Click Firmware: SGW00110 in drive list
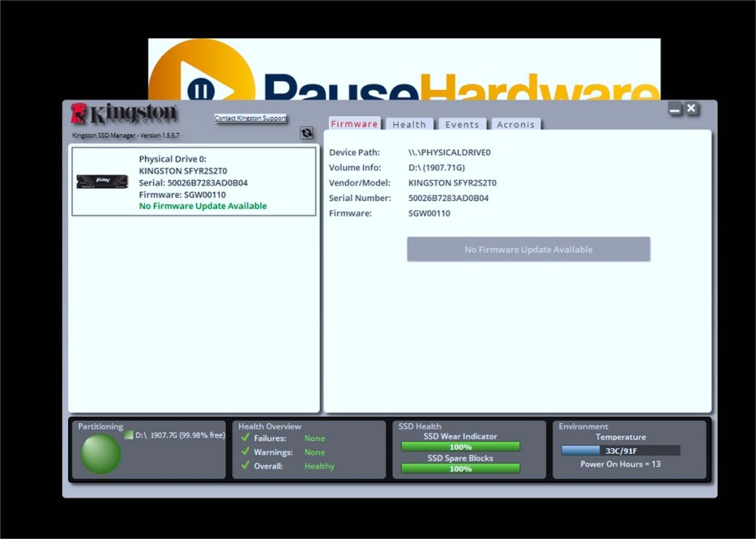The height and width of the screenshot is (539, 756). click(x=183, y=195)
